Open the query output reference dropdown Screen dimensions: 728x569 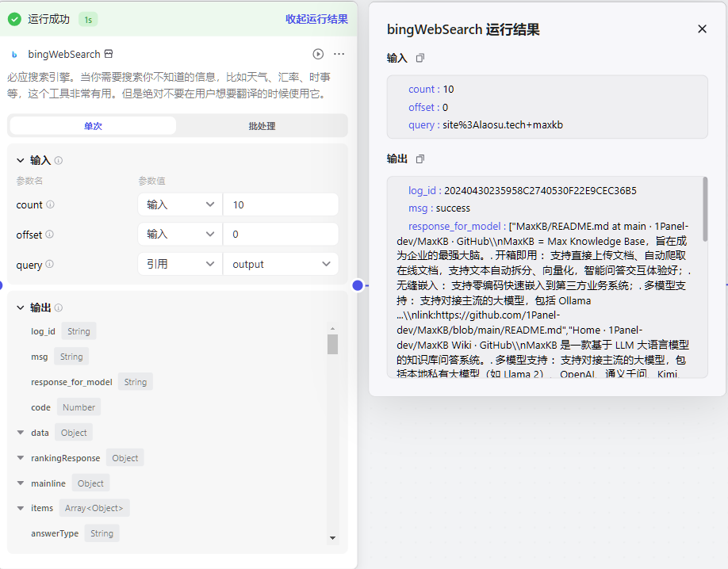point(281,264)
